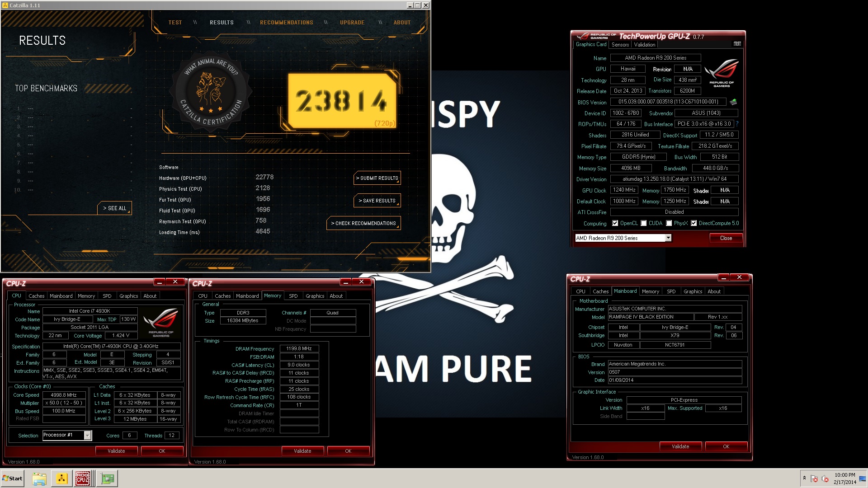The height and width of the screenshot is (488, 868).
Task: Open Bus Interface question mark help
Action: click(737, 124)
